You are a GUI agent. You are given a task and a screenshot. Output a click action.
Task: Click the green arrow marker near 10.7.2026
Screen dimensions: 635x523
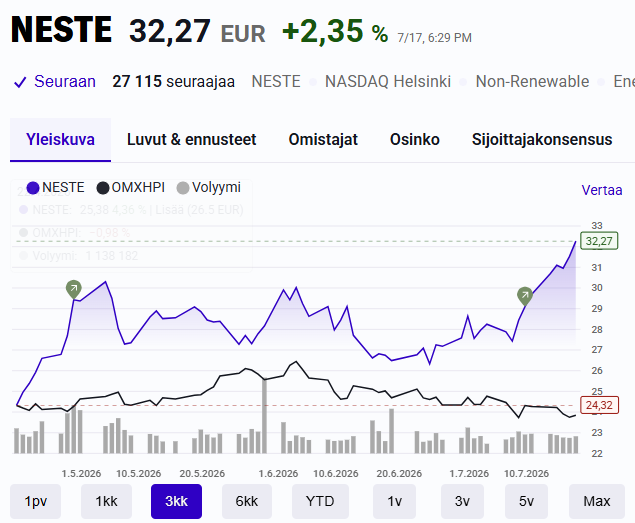(525, 296)
